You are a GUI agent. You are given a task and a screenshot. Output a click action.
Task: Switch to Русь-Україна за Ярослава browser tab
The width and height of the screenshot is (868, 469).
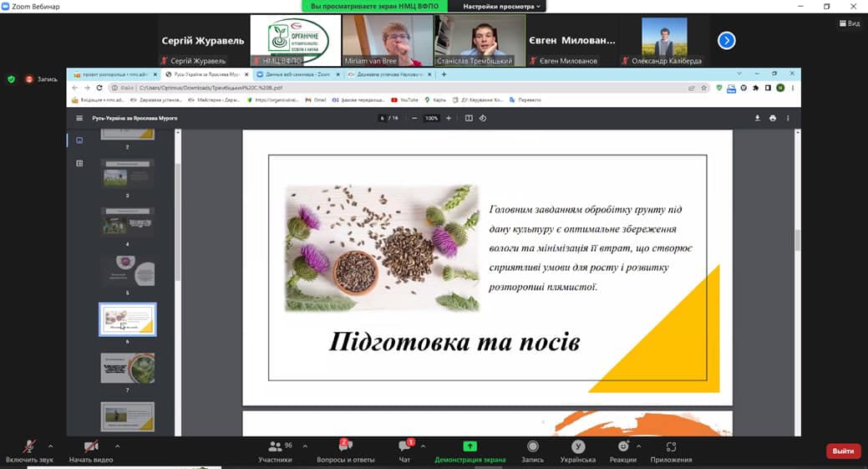coord(206,74)
